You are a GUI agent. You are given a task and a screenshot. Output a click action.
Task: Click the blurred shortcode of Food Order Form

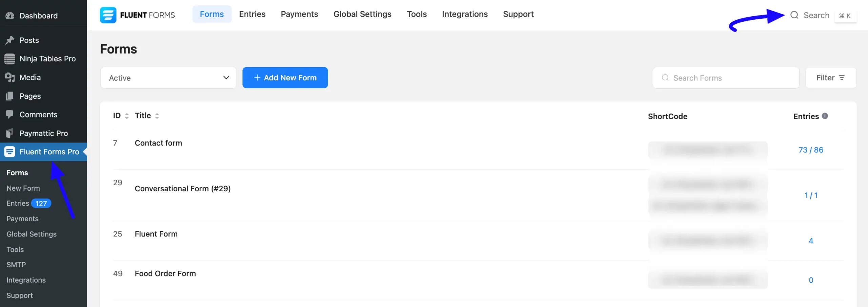(x=708, y=280)
